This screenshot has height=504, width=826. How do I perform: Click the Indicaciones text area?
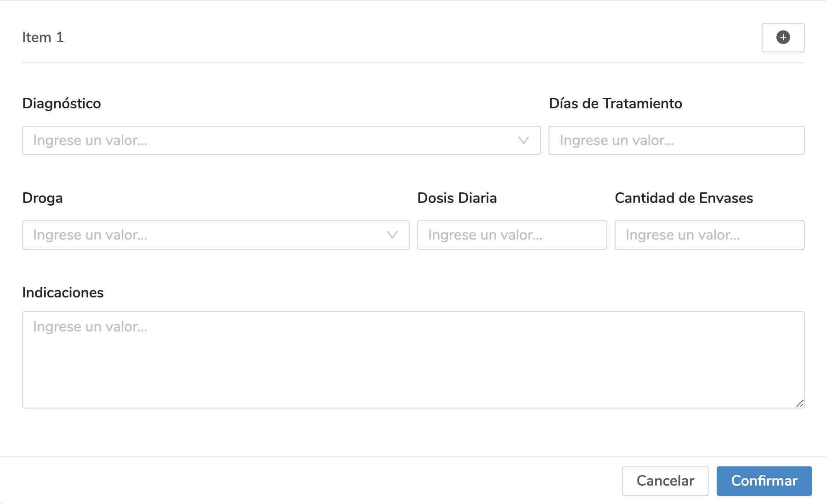413,358
